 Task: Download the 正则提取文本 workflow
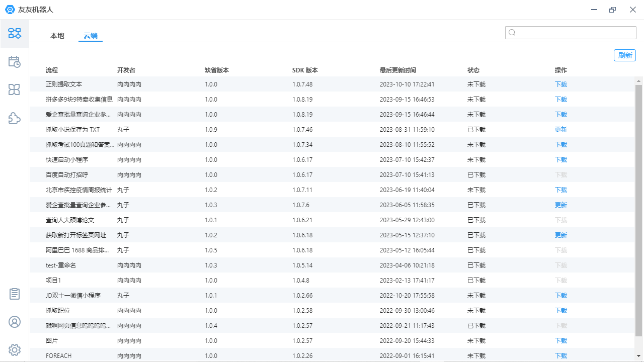[x=560, y=84]
